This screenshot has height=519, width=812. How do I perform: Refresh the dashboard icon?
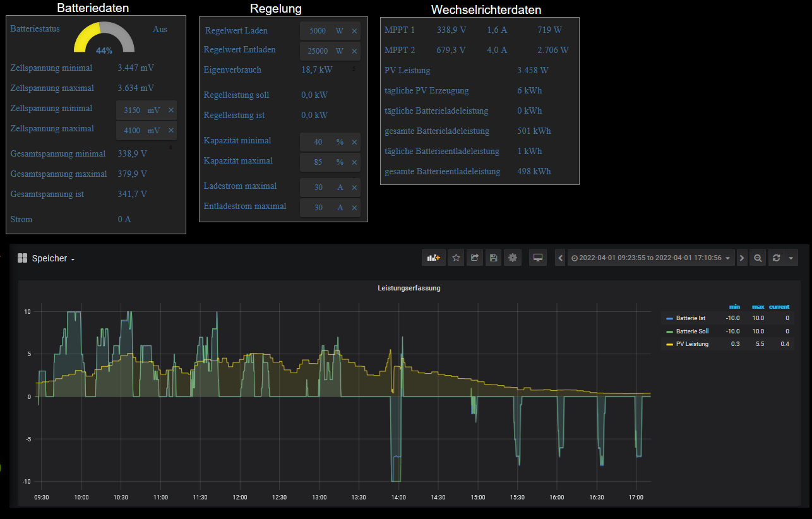(x=776, y=258)
